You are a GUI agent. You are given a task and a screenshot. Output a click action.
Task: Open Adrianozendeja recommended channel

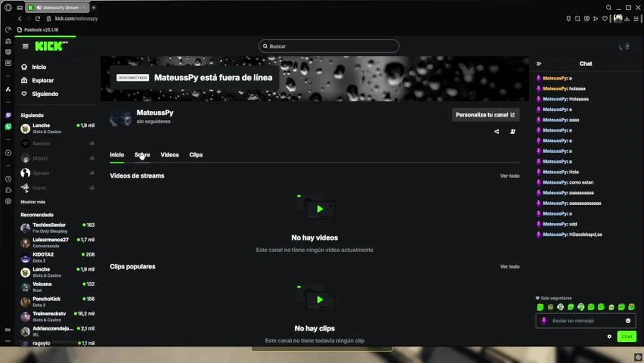click(57, 331)
